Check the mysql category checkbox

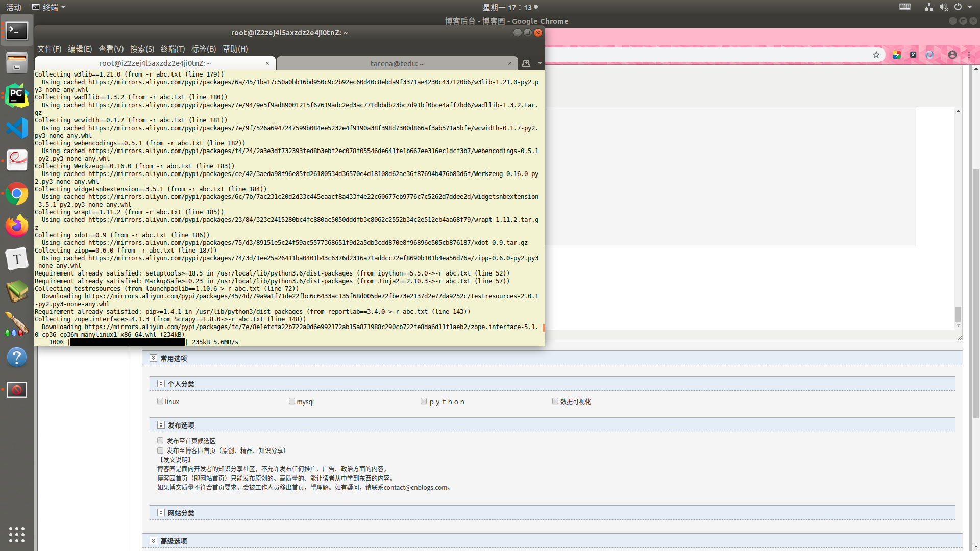point(292,402)
